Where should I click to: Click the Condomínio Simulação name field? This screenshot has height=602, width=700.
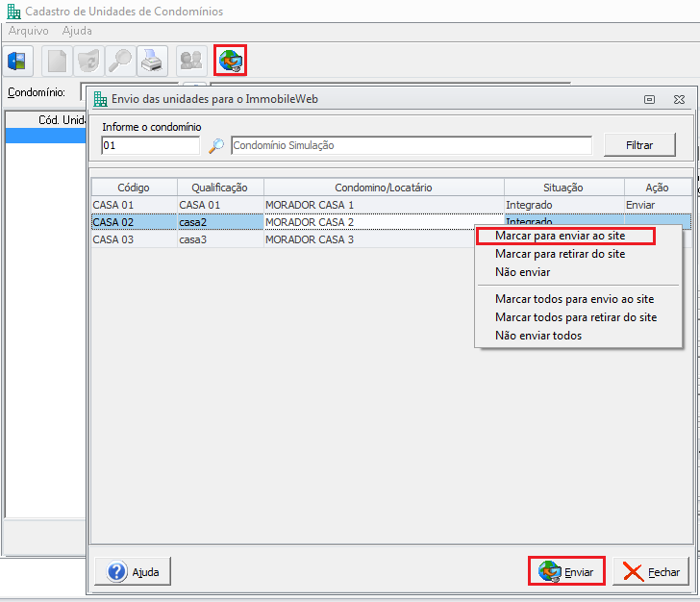(x=412, y=145)
